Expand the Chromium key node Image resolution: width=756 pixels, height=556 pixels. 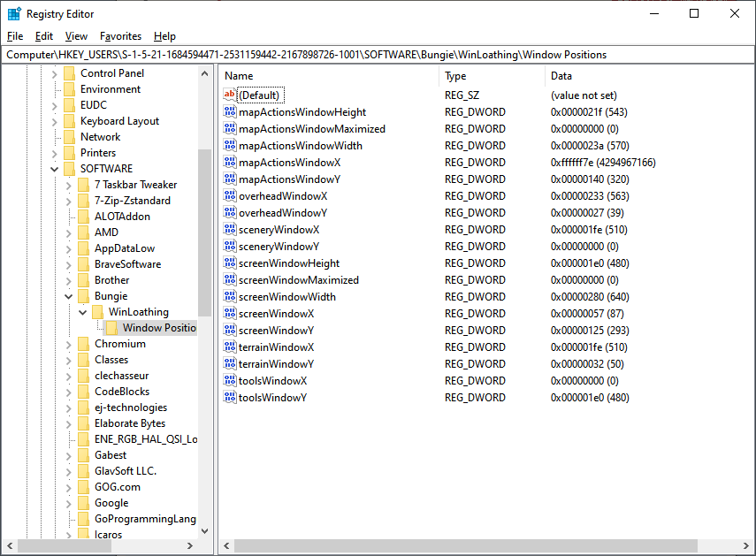point(68,344)
